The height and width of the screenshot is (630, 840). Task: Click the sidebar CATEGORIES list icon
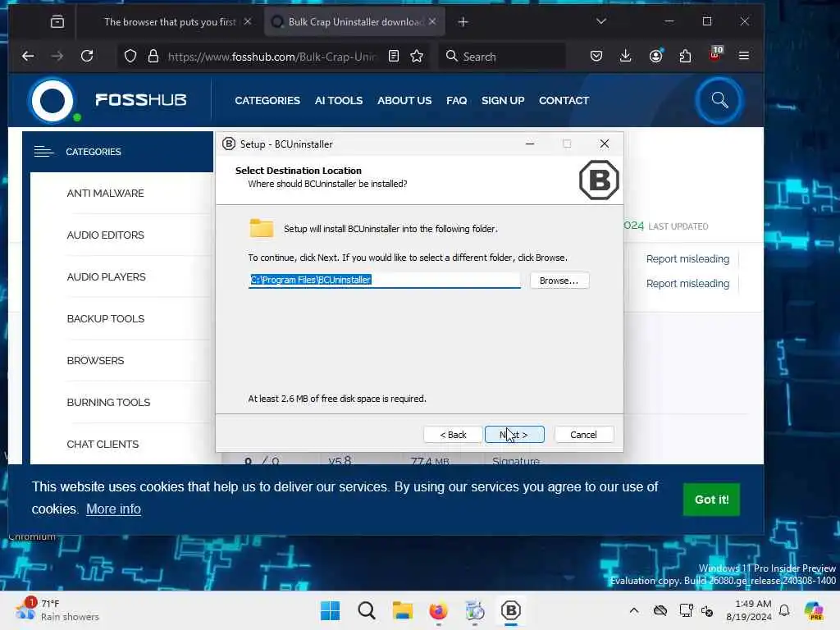click(44, 152)
